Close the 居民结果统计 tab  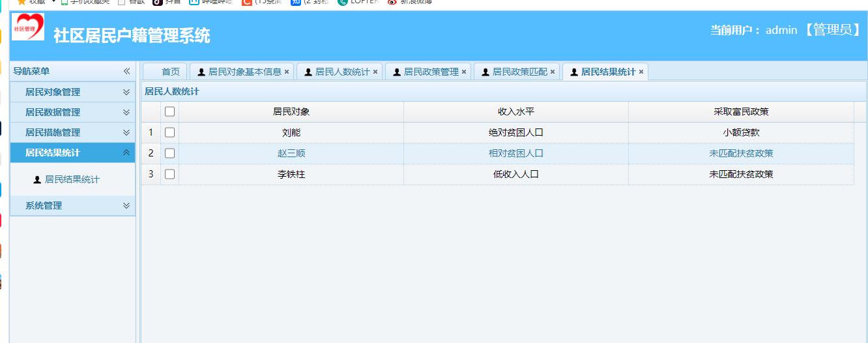641,72
